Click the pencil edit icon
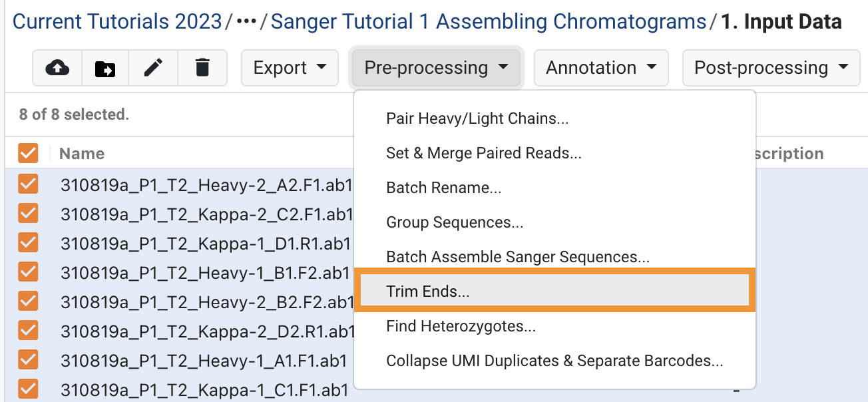The height and width of the screenshot is (402, 868). point(154,68)
